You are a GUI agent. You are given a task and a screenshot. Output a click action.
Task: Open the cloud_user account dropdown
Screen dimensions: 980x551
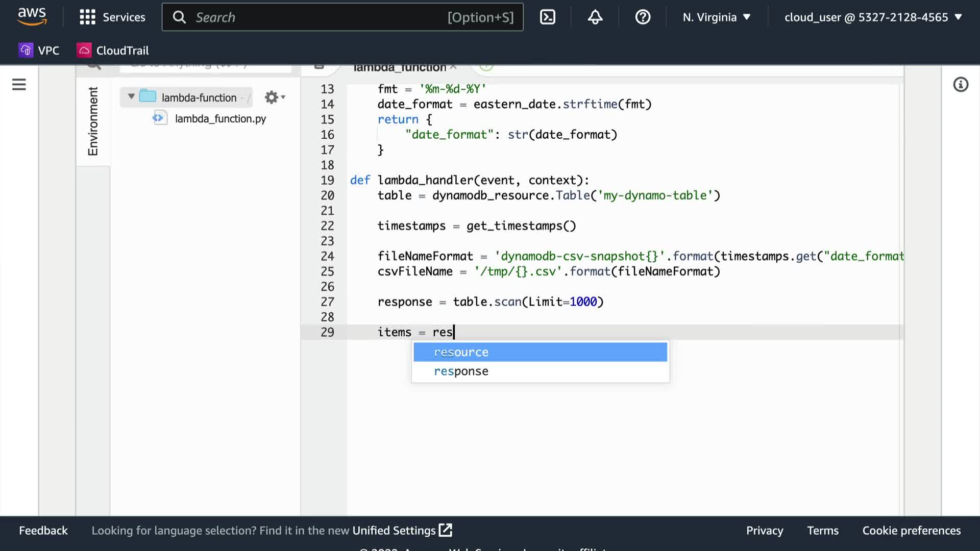tap(873, 17)
